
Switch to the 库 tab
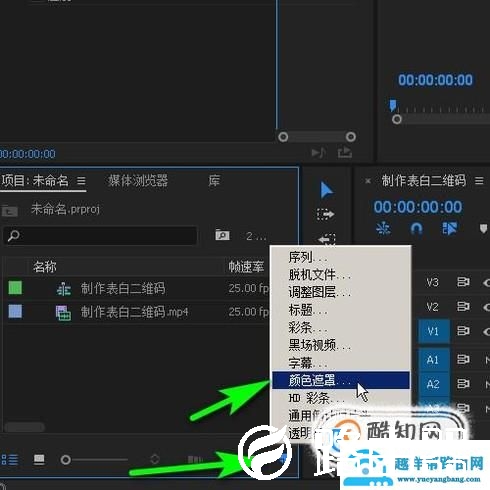[x=214, y=181]
